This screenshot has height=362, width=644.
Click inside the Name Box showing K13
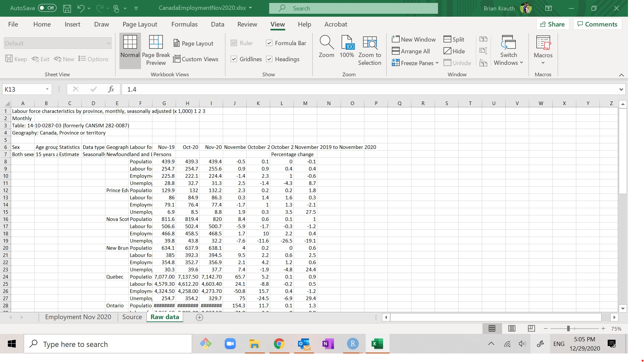click(x=23, y=89)
